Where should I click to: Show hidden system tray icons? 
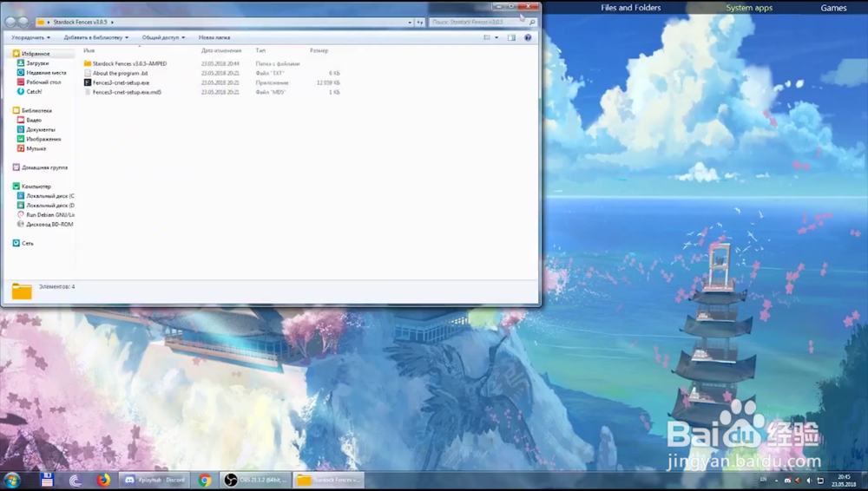776,481
